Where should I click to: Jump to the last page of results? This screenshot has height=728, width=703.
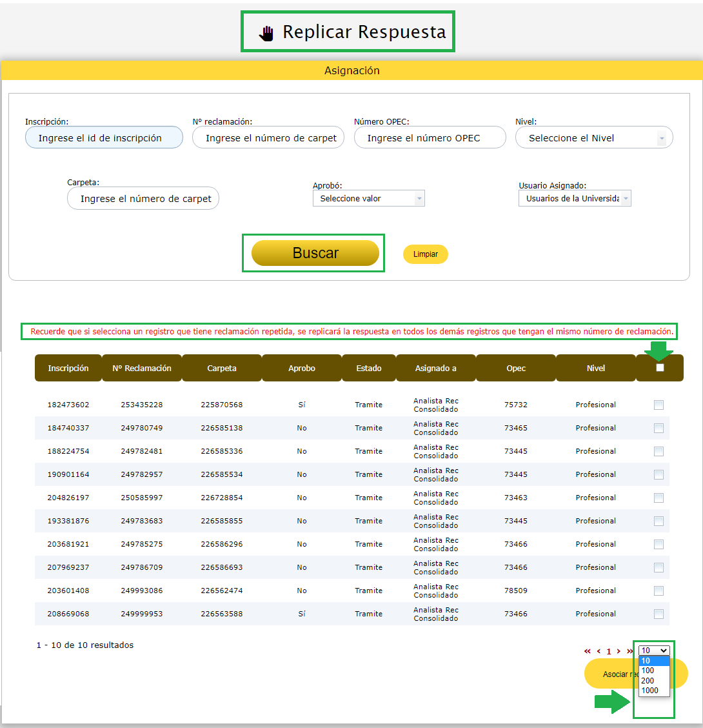pyautogui.click(x=629, y=651)
